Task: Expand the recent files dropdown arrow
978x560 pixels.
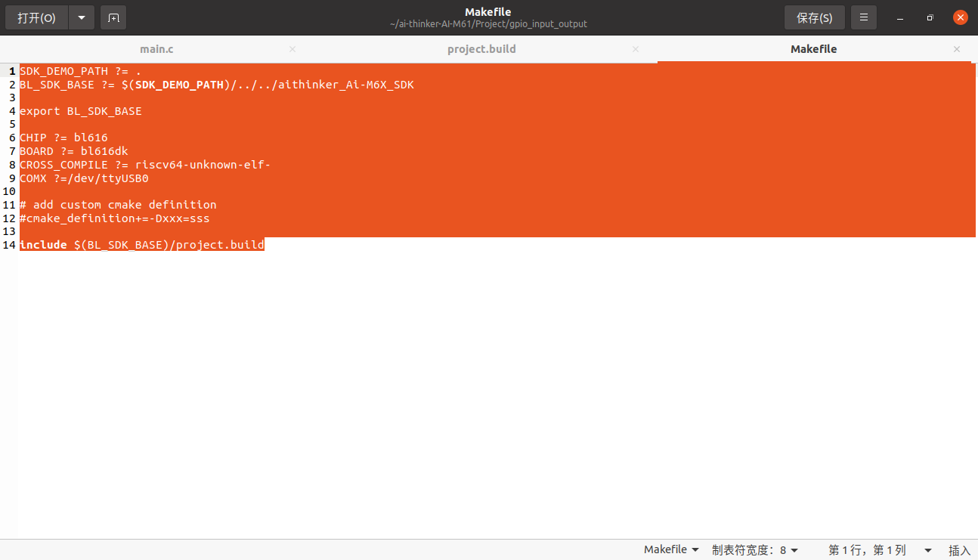Action: [82, 17]
